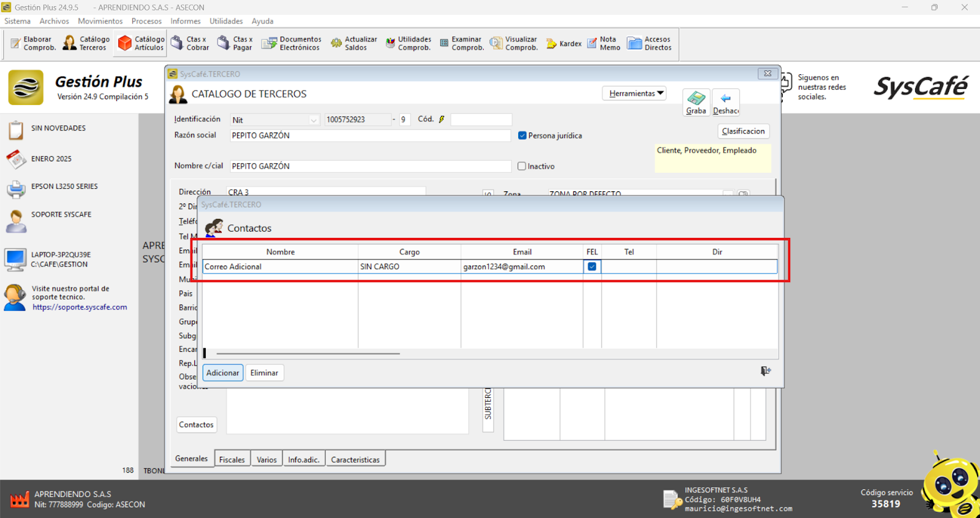Open Accesos Directos in the toolbar
The image size is (980, 518).
[x=649, y=44]
